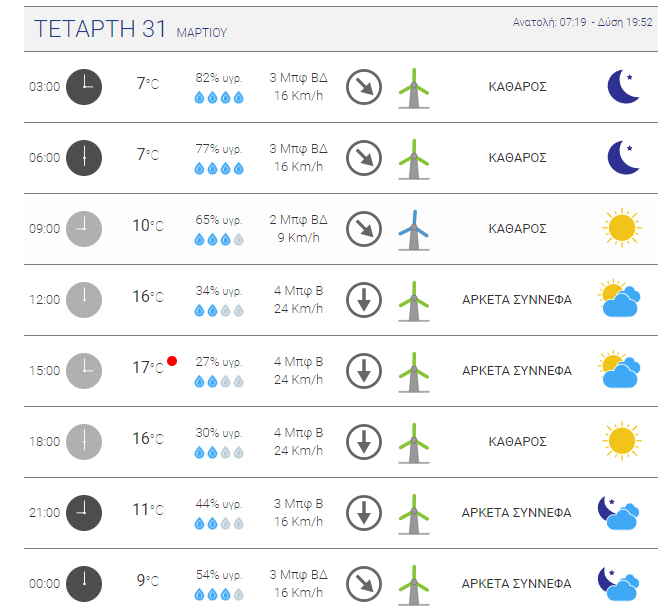Screen dimensions: 672x612
Task: Click the sun icon in the 09:00 row
Action: pos(621,228)
